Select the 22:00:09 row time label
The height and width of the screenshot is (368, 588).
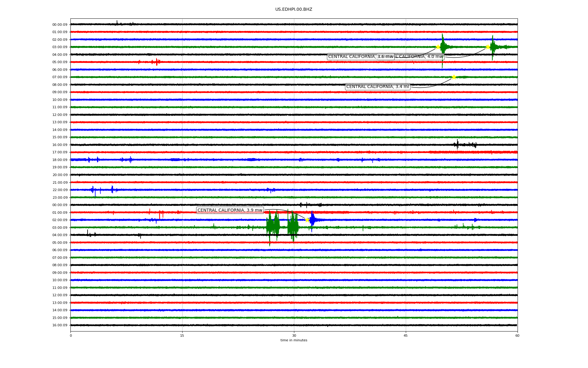[x=60, y=190]
